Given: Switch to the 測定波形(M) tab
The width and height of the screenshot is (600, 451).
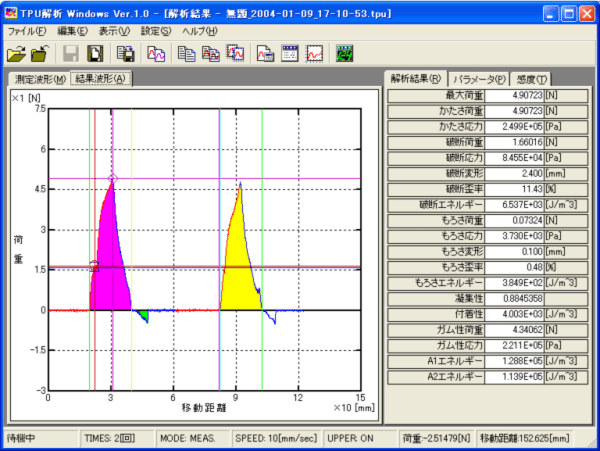Looking at the screenshot, I should pyautogui.click(x=39, y=79).
